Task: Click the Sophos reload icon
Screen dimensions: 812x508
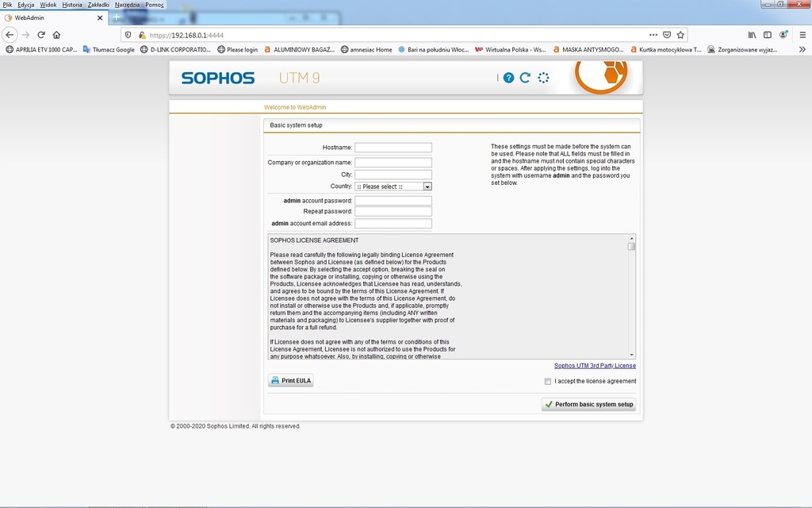Action: tap(525, 78)
